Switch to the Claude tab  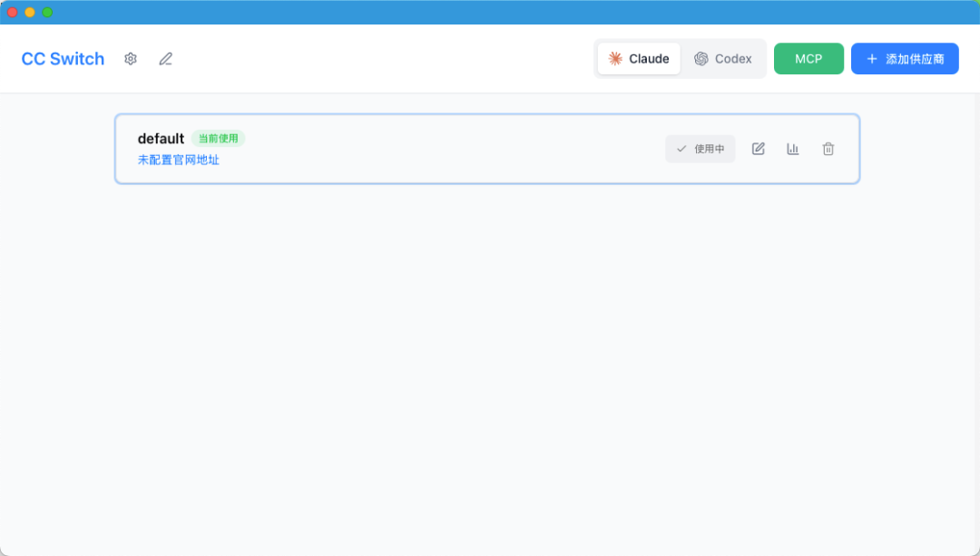coord(639,59)
